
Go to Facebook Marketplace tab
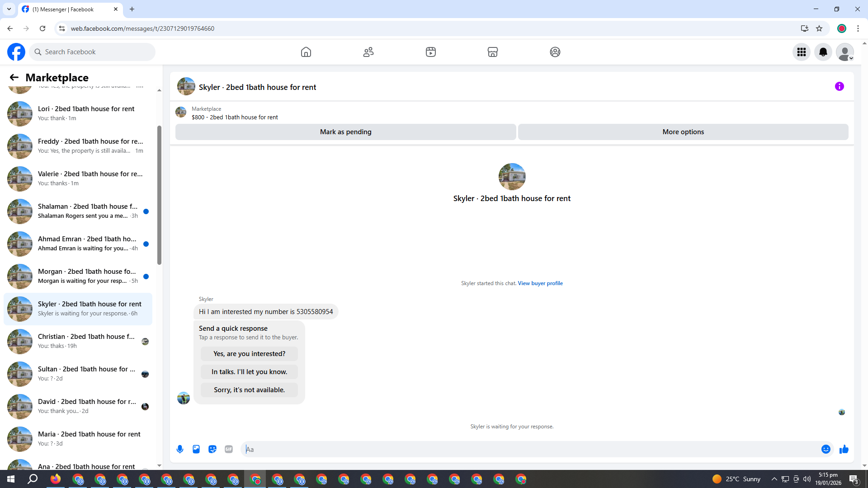point(492,52)
